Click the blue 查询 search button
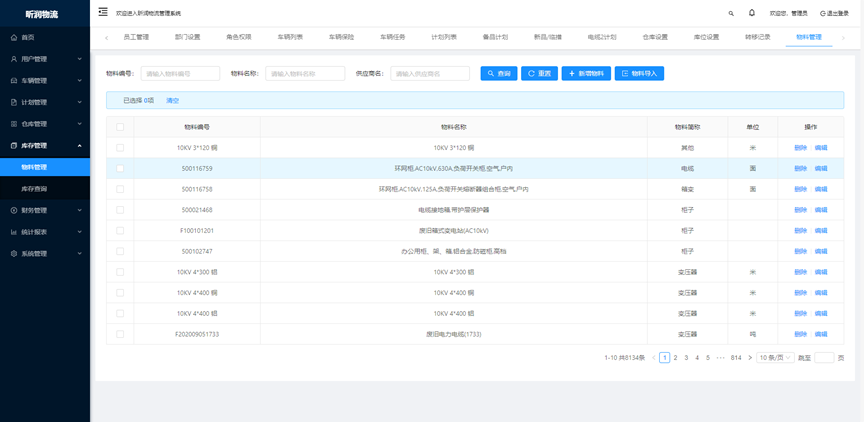Viewport: 864px width, 422px height. click(499, 73)
